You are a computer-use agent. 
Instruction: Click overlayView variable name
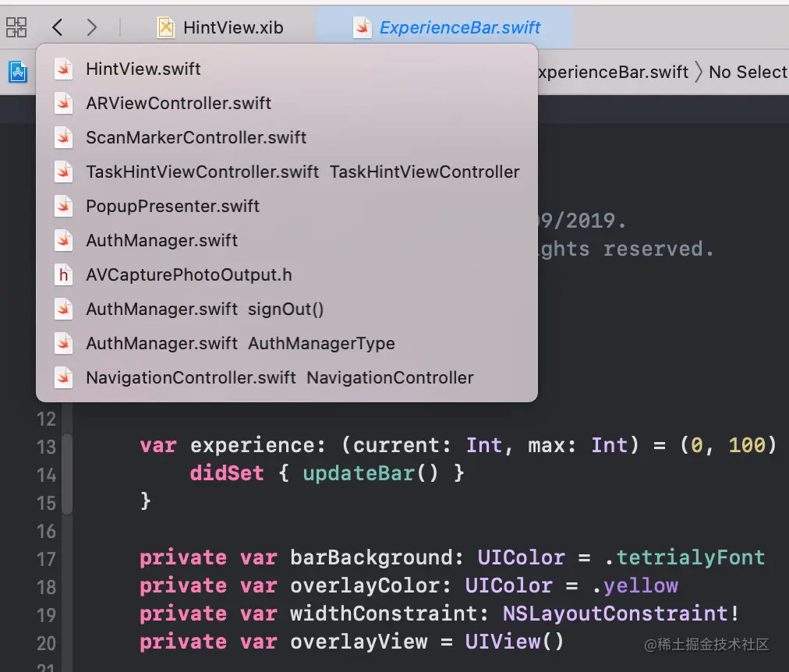[x=359, y=642]
